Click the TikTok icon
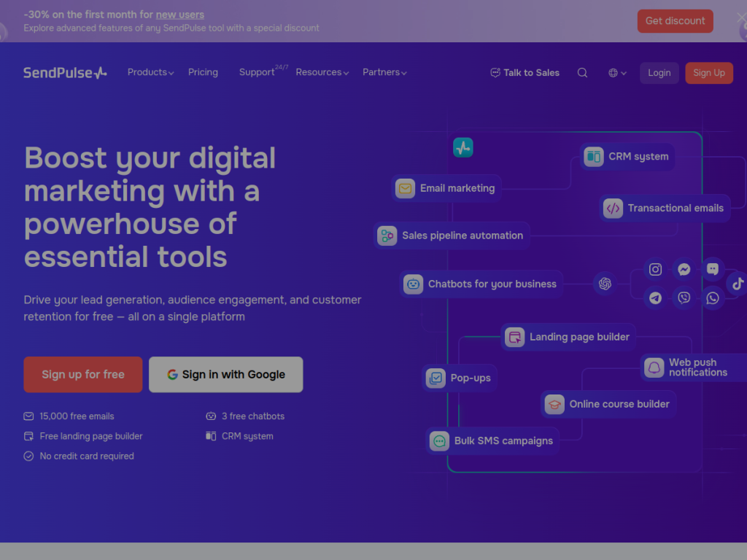The image size is (747, 560). [x=738, y=284]
